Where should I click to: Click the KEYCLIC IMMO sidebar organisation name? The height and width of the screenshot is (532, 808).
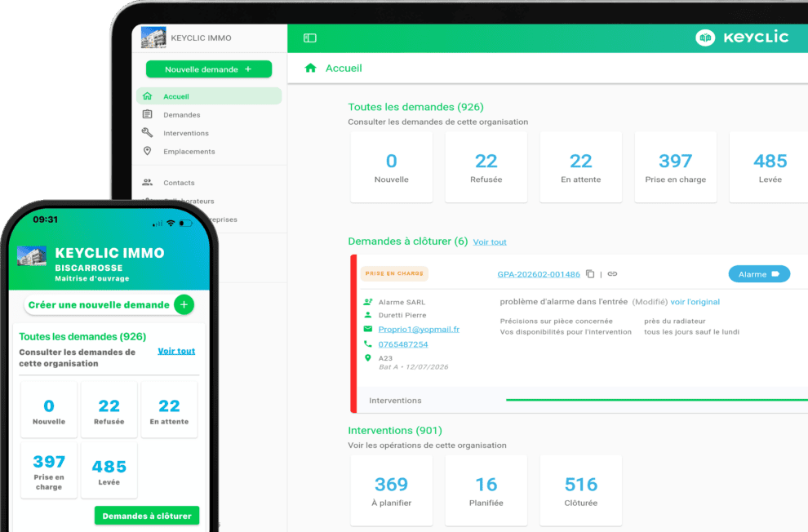point(201,38)
